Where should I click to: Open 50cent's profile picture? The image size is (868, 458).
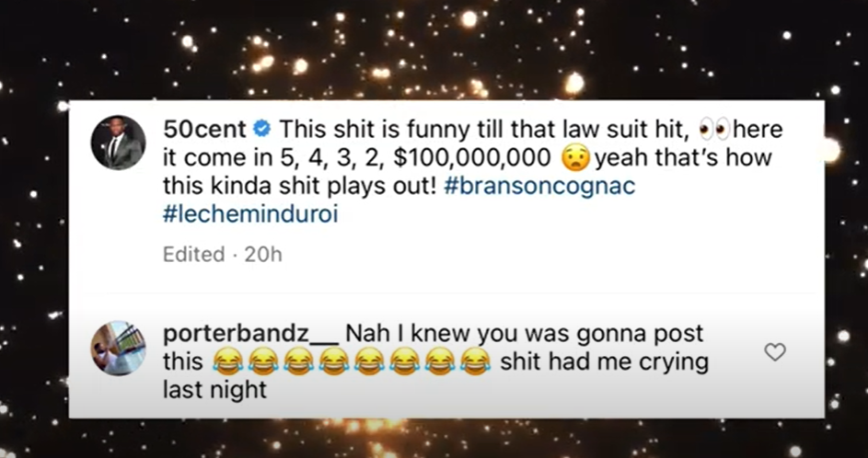click(x=119, y=143)
